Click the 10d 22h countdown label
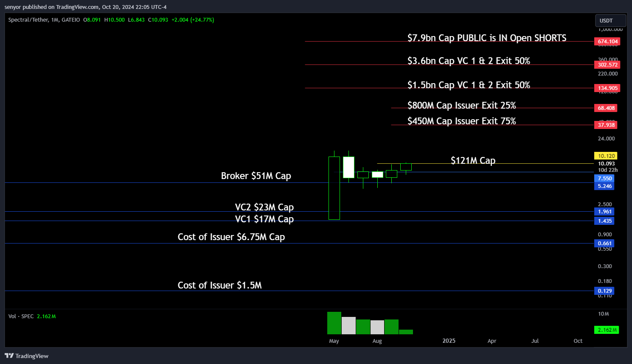The image size is (632, 364). coord(608,170)
